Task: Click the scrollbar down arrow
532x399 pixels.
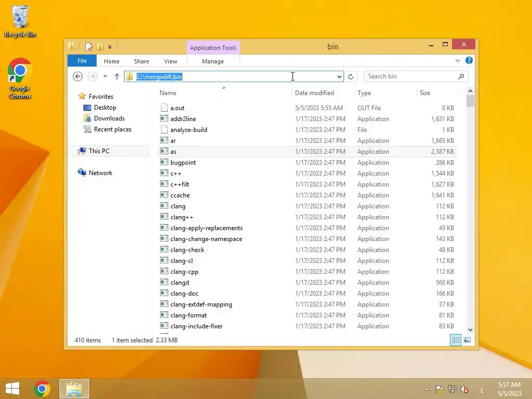Action: tap(470, 330)
